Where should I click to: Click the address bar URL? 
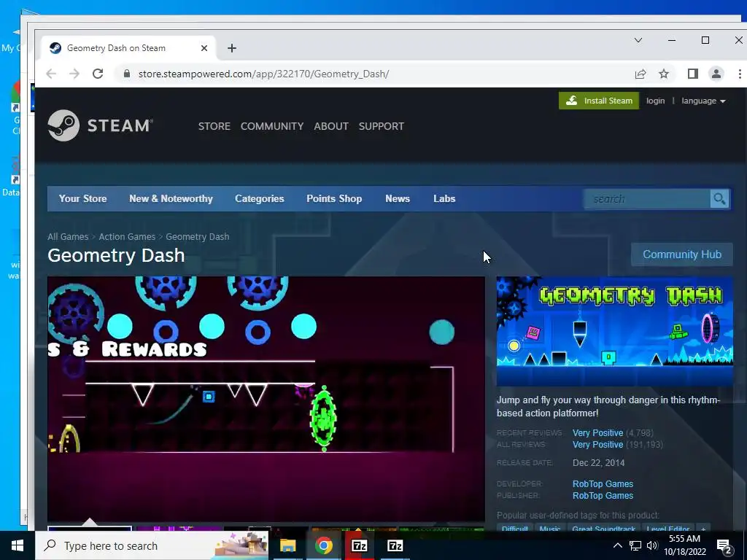click(x=263, y=74)
